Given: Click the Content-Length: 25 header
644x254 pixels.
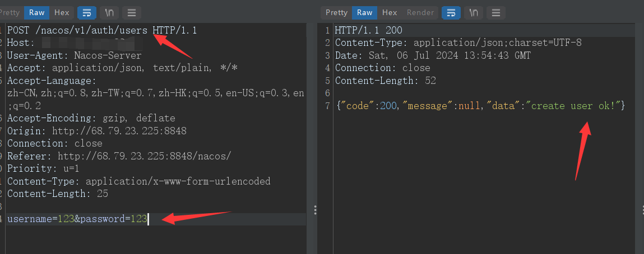Looking at the screenshot, I should point(58,194).
